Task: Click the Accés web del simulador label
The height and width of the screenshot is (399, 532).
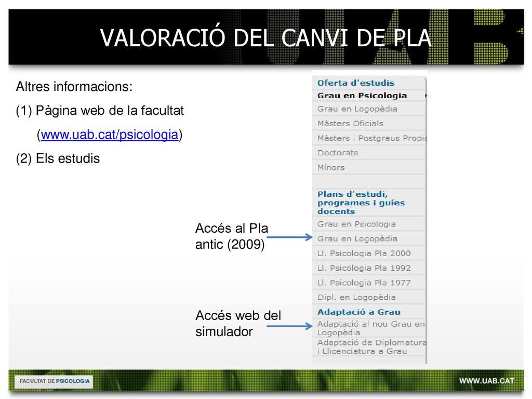Action: (x=238, y=323)
